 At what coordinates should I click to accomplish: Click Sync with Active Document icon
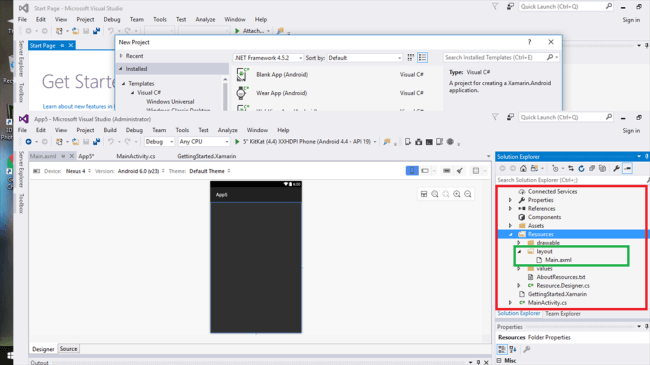click(571, 168)
